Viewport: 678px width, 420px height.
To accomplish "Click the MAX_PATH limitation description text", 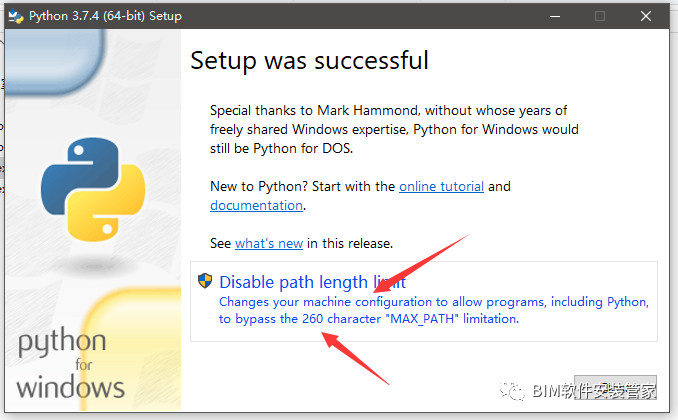I will [434, 310].
